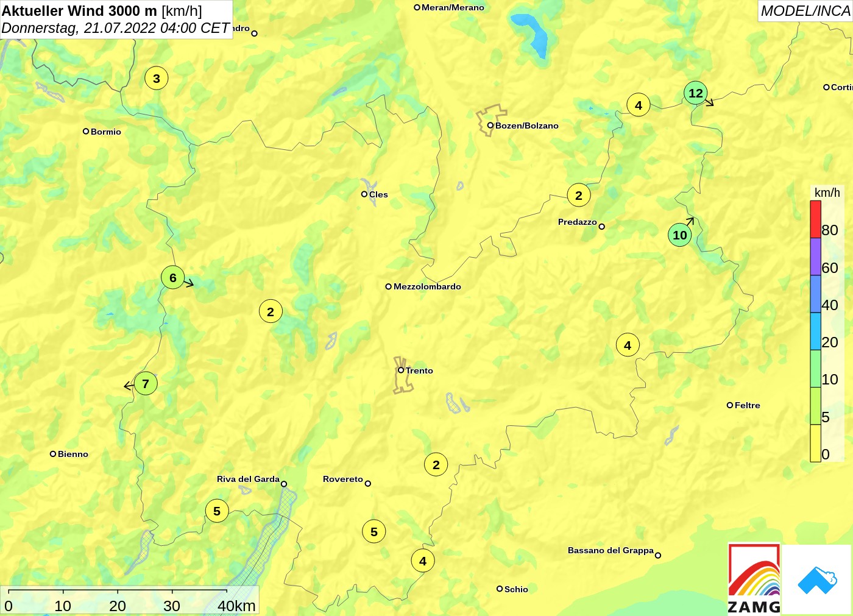The image size is (853, 616).
Task: Click wind marker 2 west of Mezzolombardo
Action: (271, 312)
